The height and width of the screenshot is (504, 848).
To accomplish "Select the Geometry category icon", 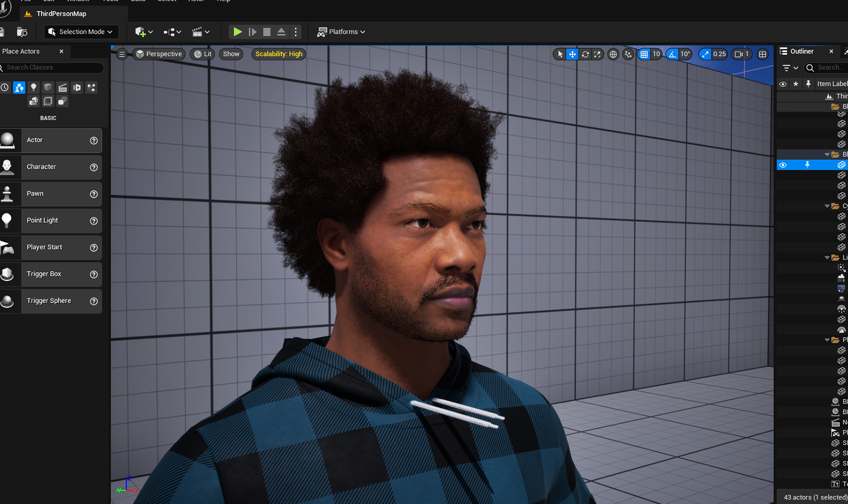I will click(34, 101).
